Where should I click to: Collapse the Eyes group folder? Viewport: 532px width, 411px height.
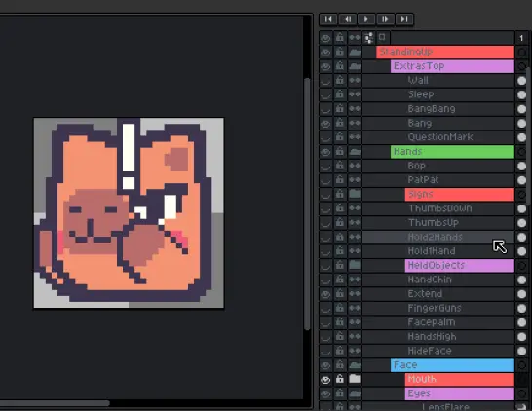tap(355, 393)
